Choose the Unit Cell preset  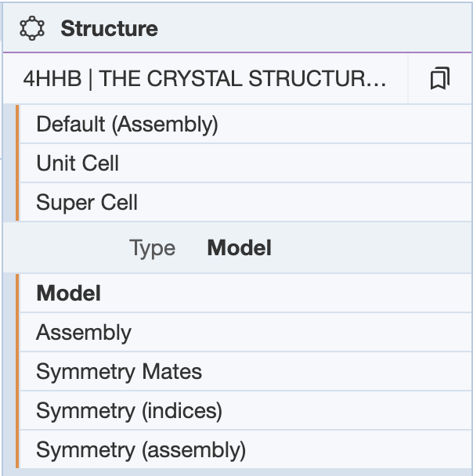78,163
